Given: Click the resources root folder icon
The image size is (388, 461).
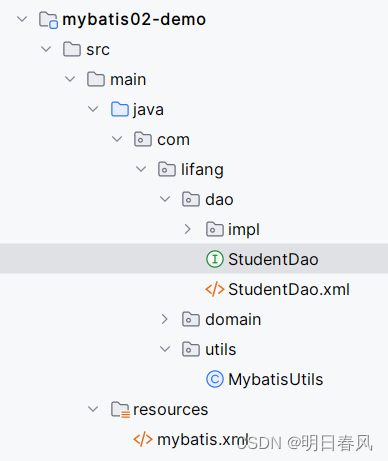Looking at the screenshot, I should coord(120,410).
